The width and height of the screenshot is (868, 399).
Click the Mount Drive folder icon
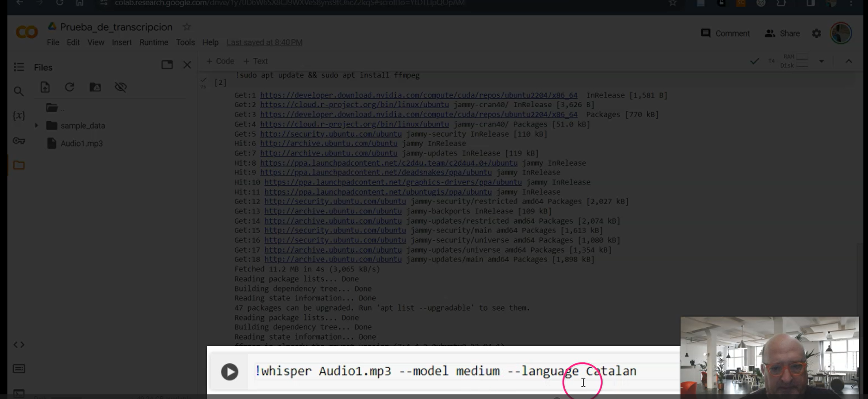pyautogui.click(x=95, y=87)
